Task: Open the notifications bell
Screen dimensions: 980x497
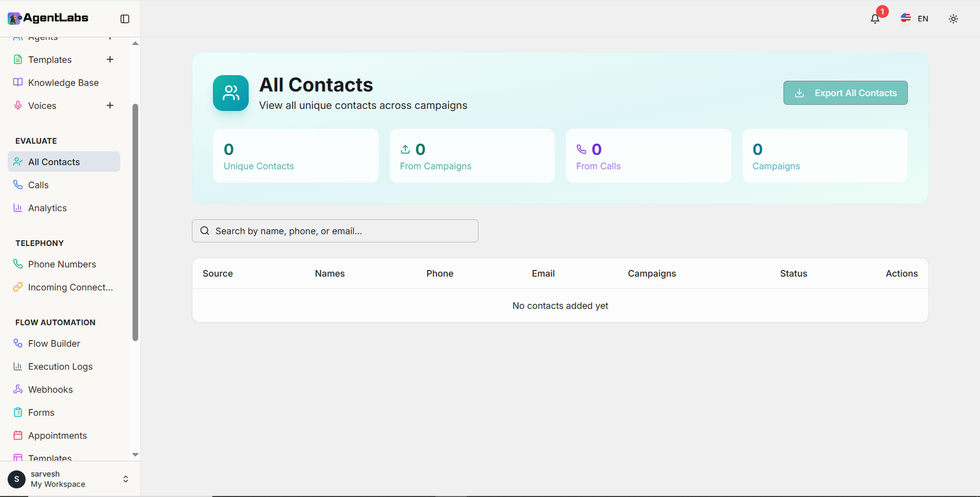Action: [875, 18]
